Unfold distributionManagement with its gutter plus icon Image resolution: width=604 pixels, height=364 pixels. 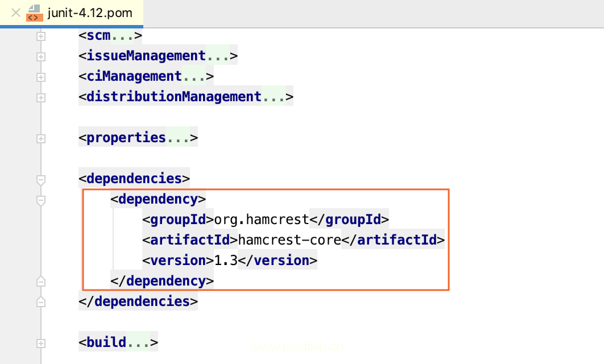pos(40,97)
